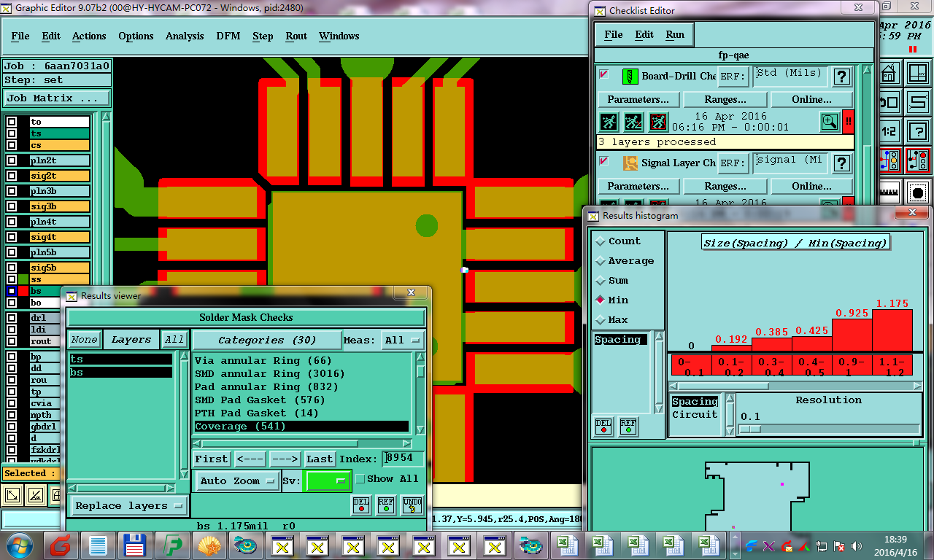934x560 pixels.
Task: Open the floppy disk taskbar app
Action: click(x=134, y=545)
